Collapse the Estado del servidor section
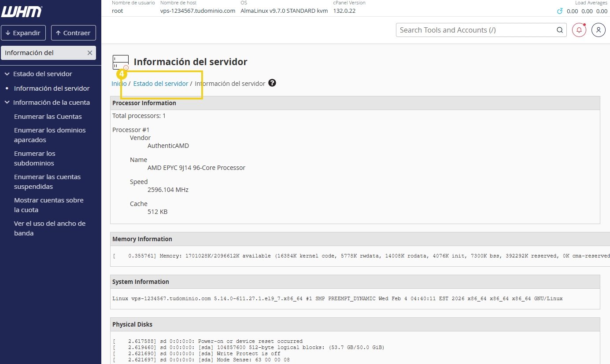 (x=7, y=74)
